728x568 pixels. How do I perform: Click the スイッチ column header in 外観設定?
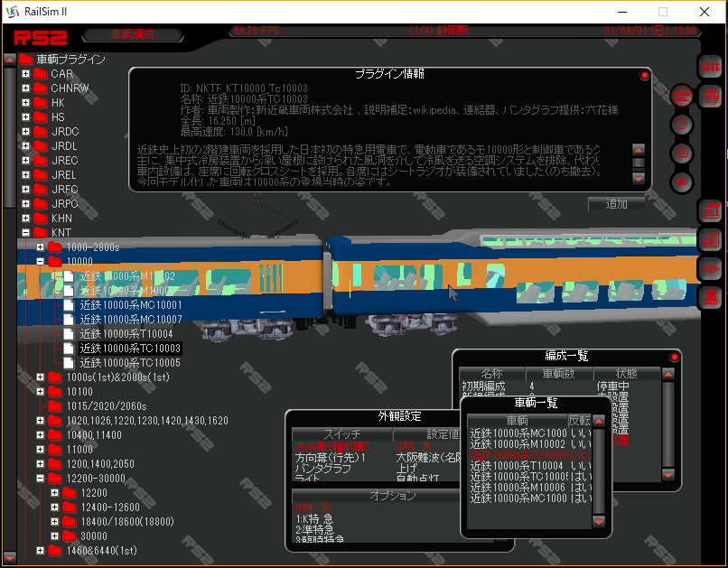click(x=342, y=434)
